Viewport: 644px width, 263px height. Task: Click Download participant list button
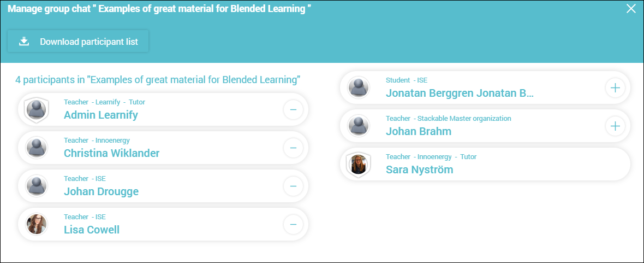coord(78,41)
